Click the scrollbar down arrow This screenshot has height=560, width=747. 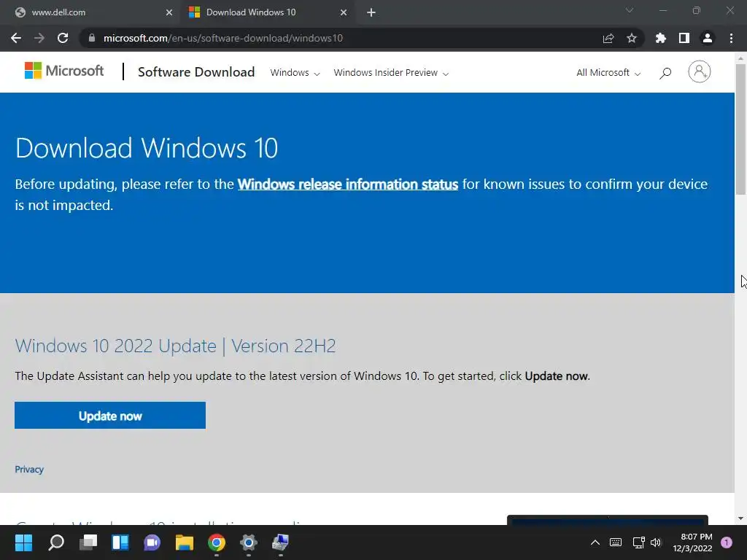(740, 518)
